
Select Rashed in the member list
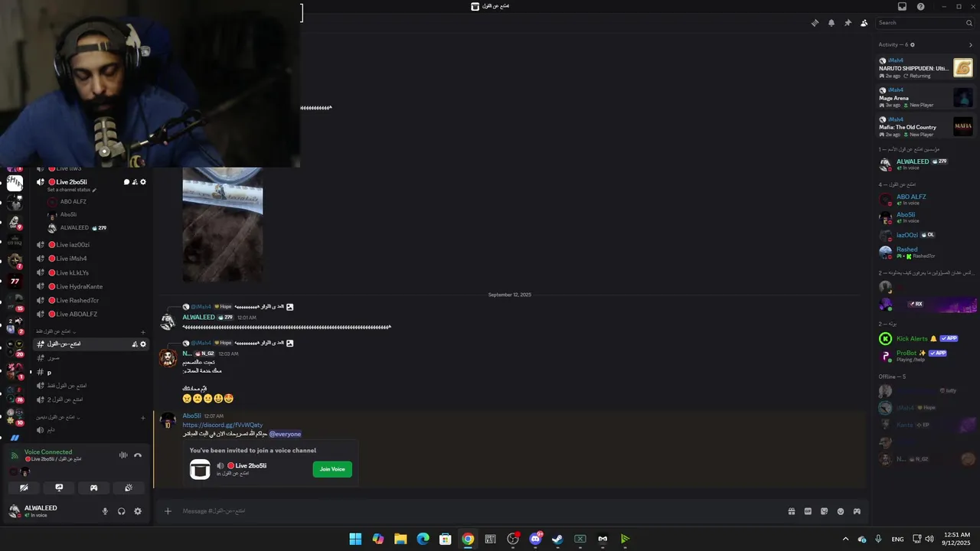click(x=926, y=253)
